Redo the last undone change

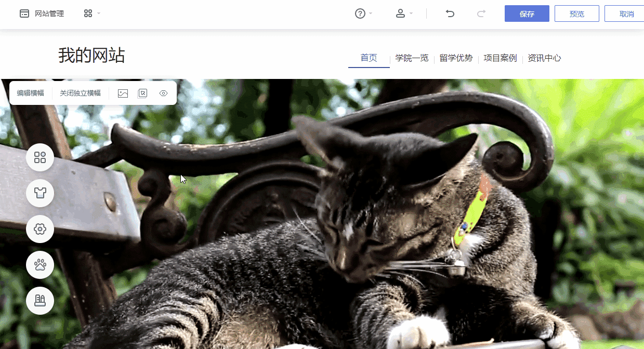[481, 14]
